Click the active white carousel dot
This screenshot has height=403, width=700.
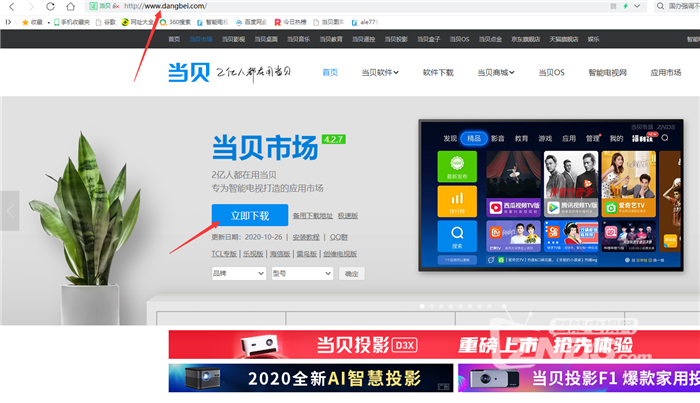point(422,306)
